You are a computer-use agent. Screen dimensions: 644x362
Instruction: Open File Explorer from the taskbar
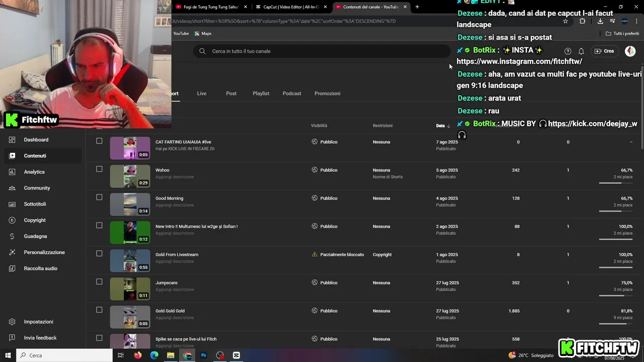171,355
